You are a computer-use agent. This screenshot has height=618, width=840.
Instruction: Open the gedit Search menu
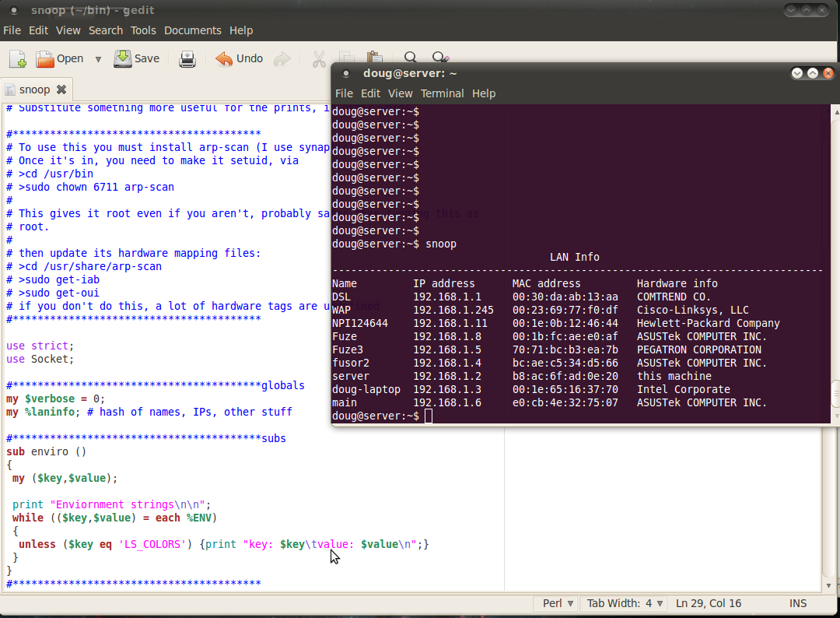106,30
